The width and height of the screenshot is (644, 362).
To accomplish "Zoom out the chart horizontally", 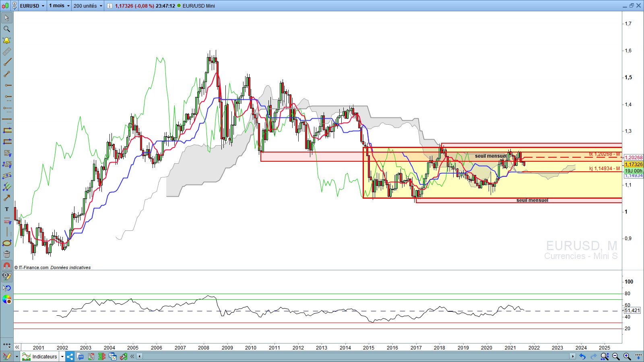I will [616, 356].
